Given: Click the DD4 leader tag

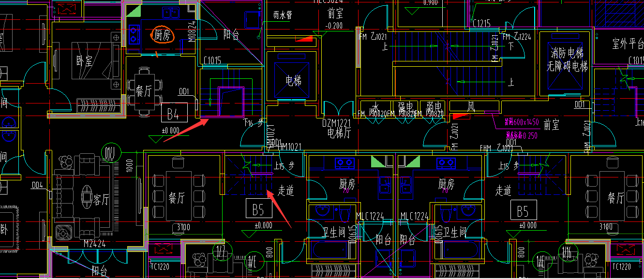Looking at the screenshot, I should pos(37,185).
